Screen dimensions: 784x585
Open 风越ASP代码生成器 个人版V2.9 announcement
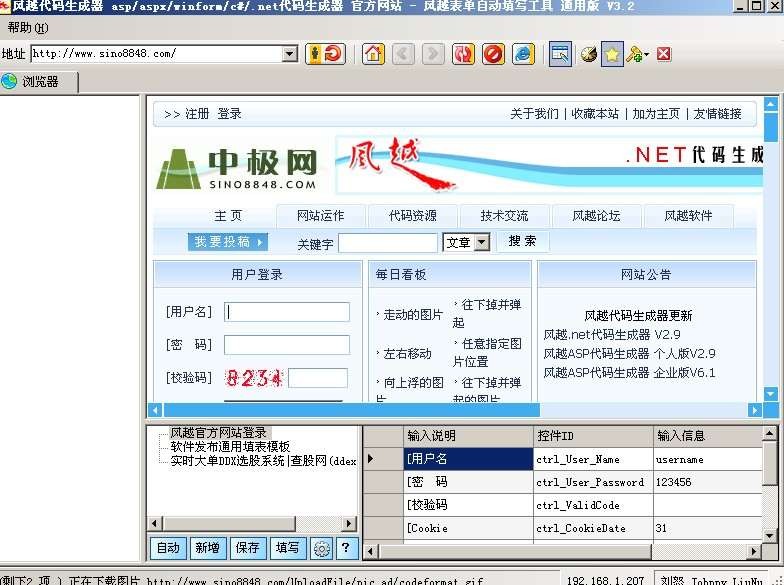click(629, 354)
